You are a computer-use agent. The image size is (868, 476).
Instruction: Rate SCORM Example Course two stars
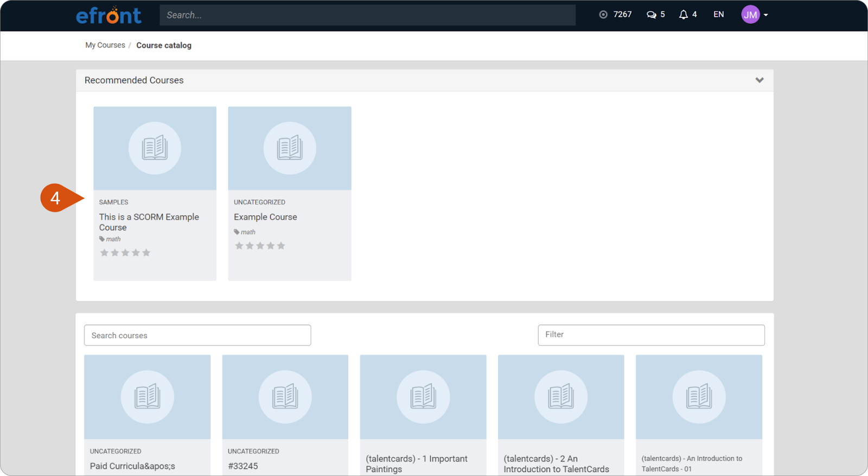tap(115, 253)
